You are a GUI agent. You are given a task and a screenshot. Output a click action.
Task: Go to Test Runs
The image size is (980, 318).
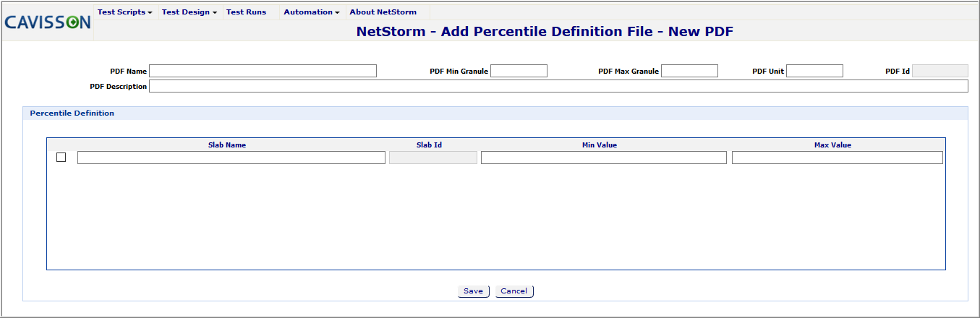coord(246,12)
